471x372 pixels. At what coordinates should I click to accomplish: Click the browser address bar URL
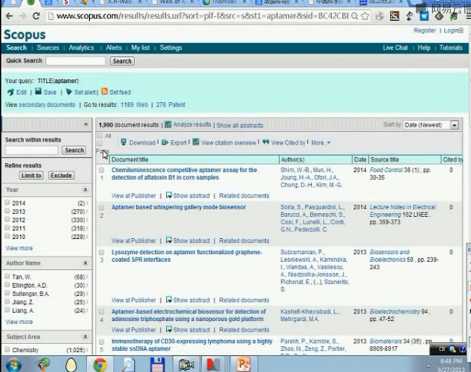coord(202,16)
